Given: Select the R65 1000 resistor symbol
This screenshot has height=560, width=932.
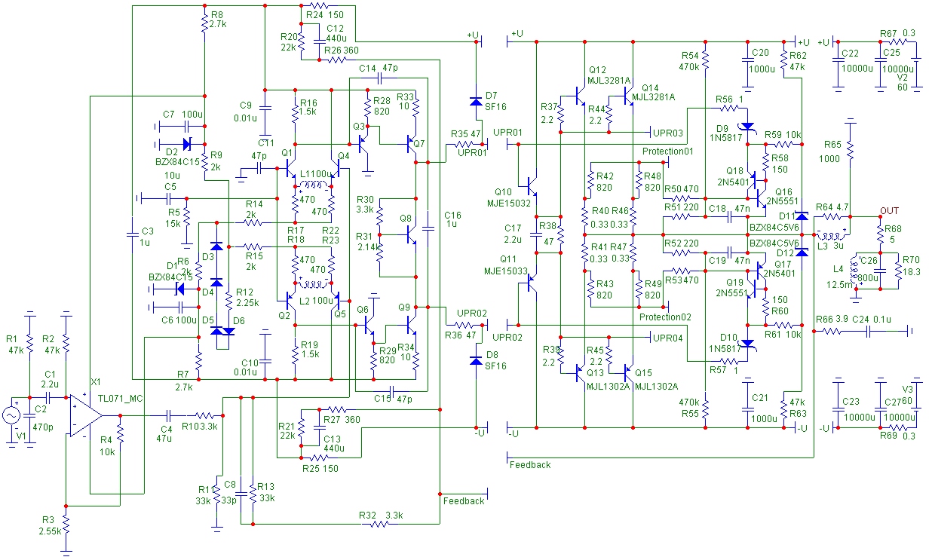Looking at the screenshot, I should (x=850, y=150).
